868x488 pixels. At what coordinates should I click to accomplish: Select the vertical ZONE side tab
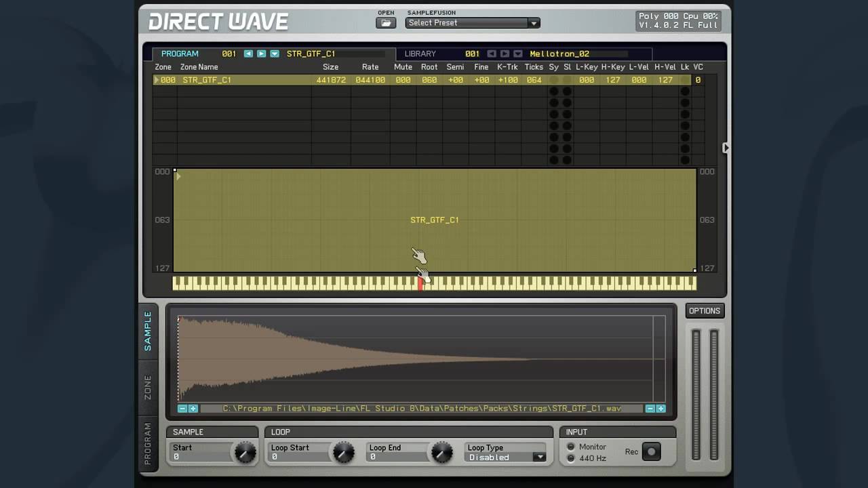coord(148,387)
